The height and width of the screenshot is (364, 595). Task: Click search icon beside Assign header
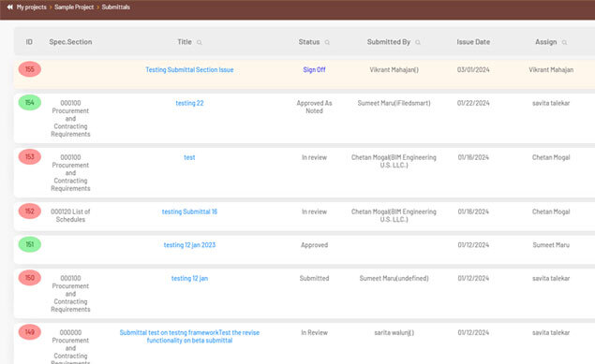pyautogui.click(x=564, y=42)
